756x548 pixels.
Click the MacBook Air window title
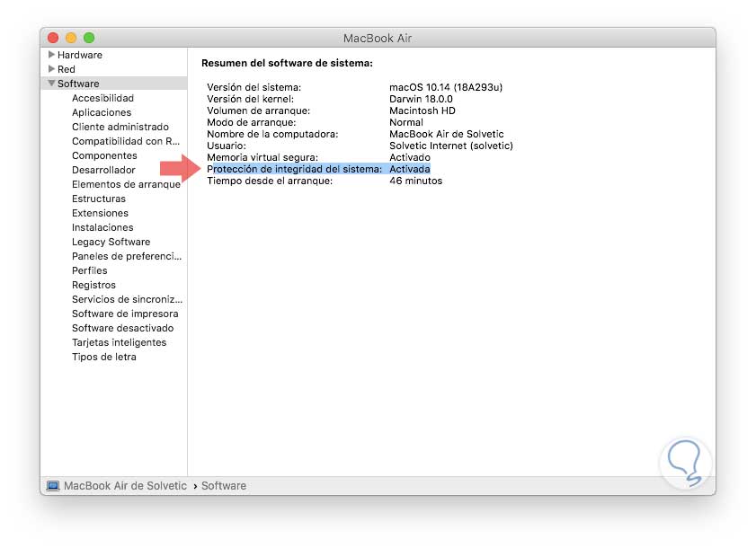click(378, 38)
